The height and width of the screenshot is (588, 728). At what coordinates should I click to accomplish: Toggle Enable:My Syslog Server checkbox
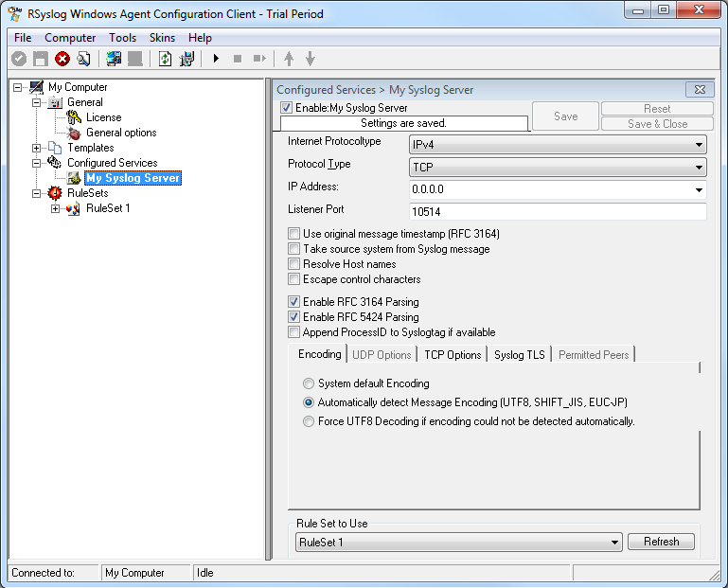pyautogui.click(x=287, y=108)
